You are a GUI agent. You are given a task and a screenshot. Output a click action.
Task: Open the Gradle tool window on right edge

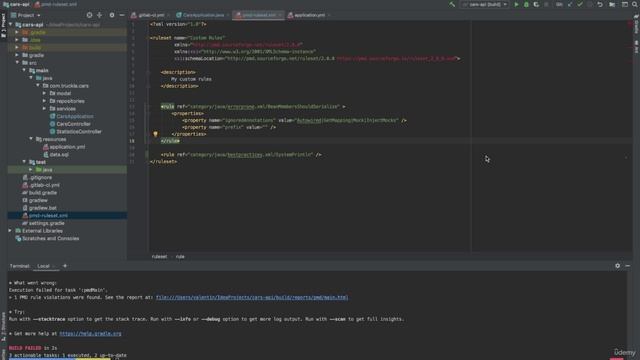pyautogui.click(x=636, y=25)
